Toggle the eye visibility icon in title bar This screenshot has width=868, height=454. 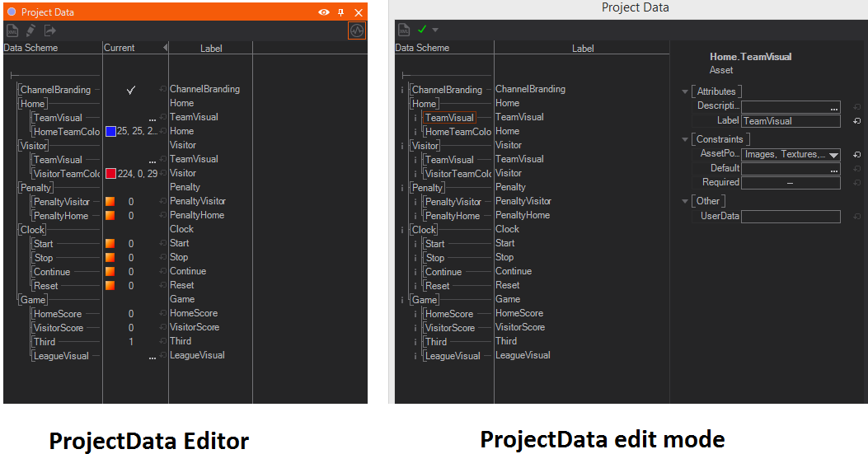[x=324, y=12]
